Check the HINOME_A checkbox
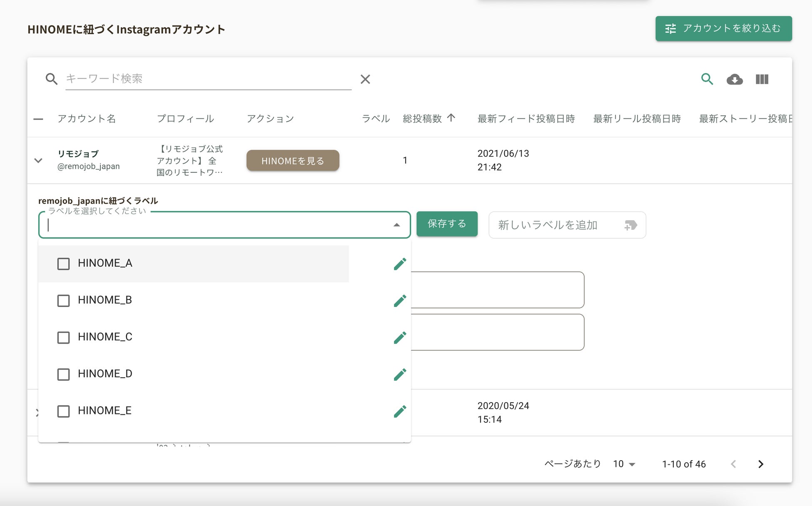812x506 pixels. point(63,264)
